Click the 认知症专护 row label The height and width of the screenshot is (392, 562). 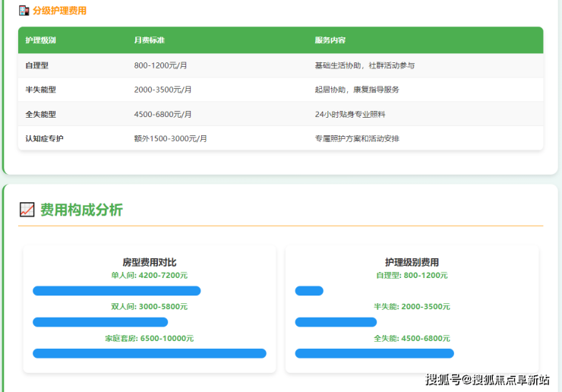[45, 139]
